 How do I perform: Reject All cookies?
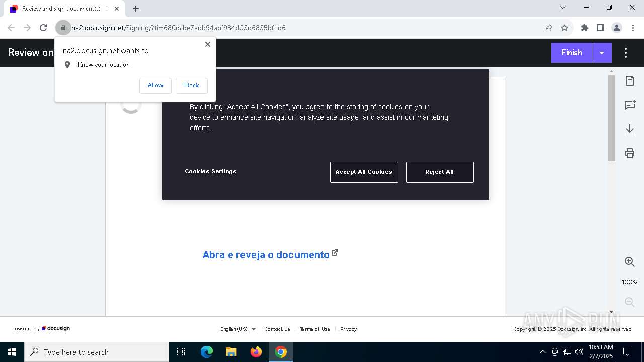[440, 172]
